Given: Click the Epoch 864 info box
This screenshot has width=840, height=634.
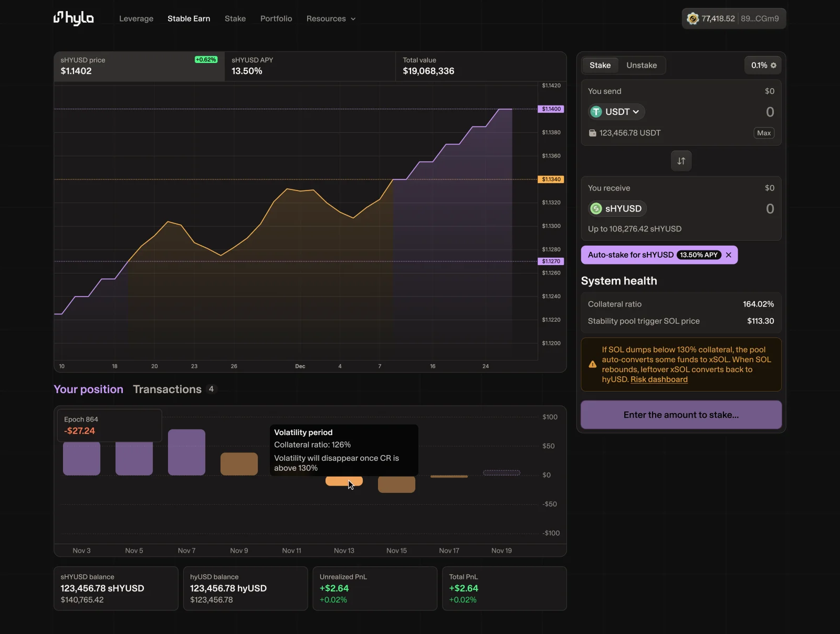Looking at the screenshot, I should pos(109,426).
